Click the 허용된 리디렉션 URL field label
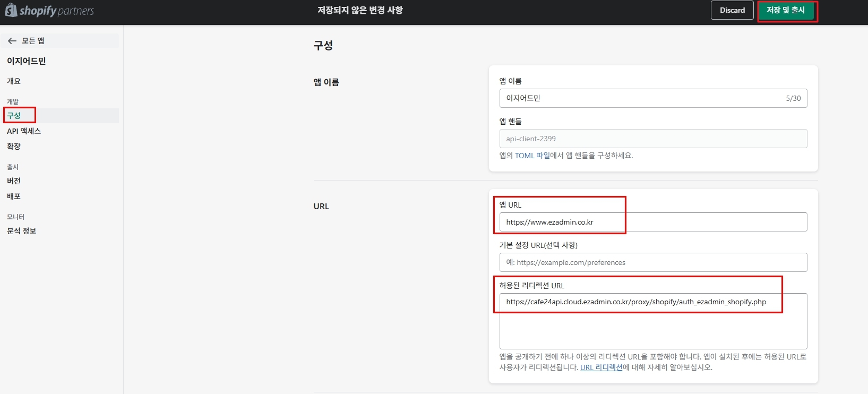 pyautogui.click(x=531, y=286)
